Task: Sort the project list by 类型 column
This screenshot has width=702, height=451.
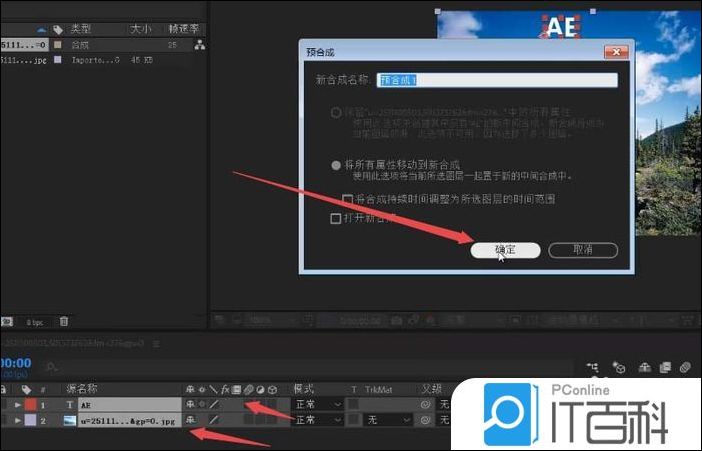Action: tap(81, 29)
